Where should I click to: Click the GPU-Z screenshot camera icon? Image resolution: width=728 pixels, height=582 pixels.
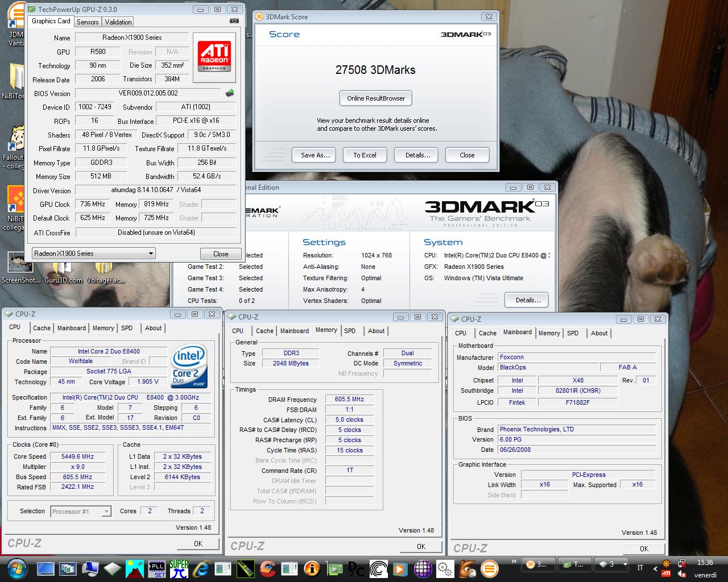[x=234, y=21]
